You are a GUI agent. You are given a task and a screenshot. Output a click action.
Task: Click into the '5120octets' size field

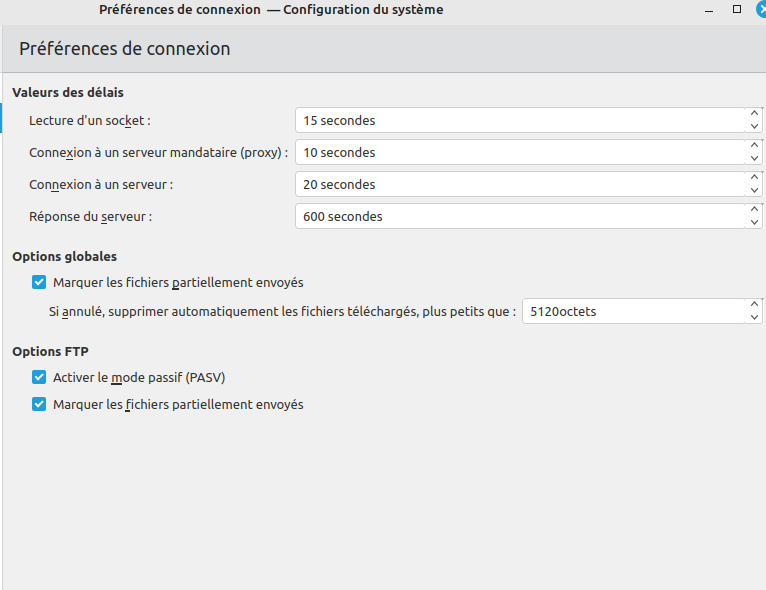point(632,311)
